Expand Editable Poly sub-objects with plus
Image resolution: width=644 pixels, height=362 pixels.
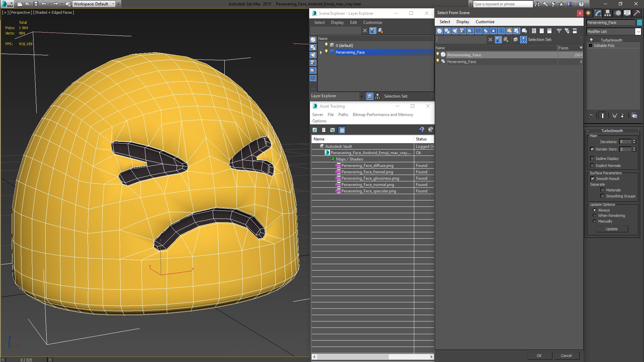590,46
